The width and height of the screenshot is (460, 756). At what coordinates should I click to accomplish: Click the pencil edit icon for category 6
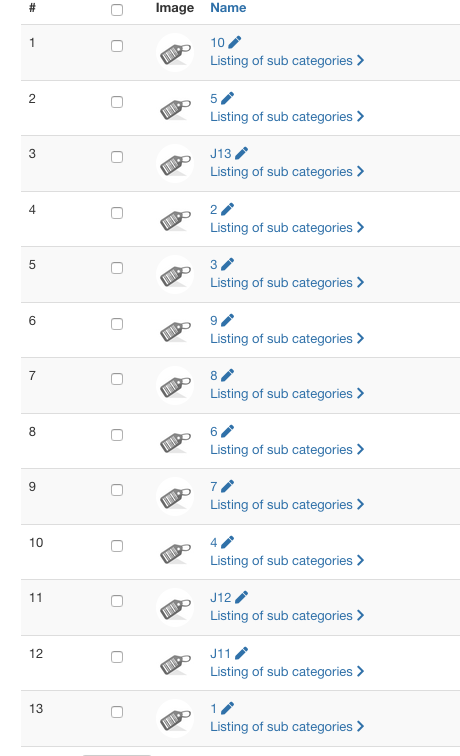(x=227, y=431)
